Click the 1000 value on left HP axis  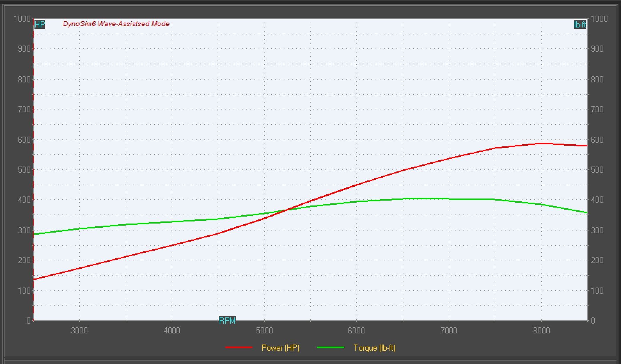tap(22, 19)
